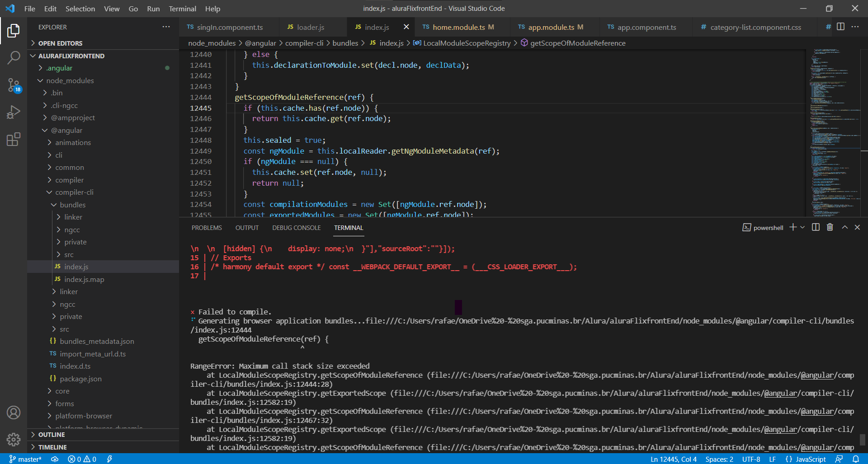The width and height of the screenshot is (868, 464).
Task: Click the Ln 12445, Col 4 indicator
Action: pyautogui.click(x=673, y=459)
